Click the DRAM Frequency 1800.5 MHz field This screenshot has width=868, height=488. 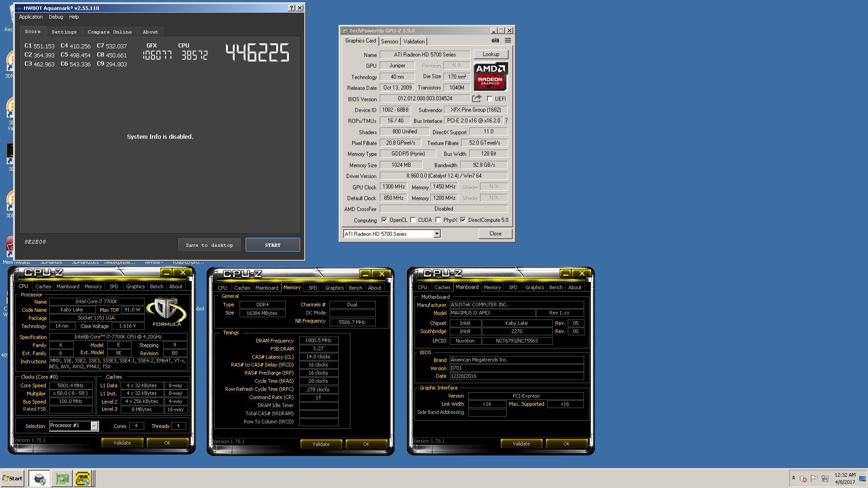pos(318,340)
